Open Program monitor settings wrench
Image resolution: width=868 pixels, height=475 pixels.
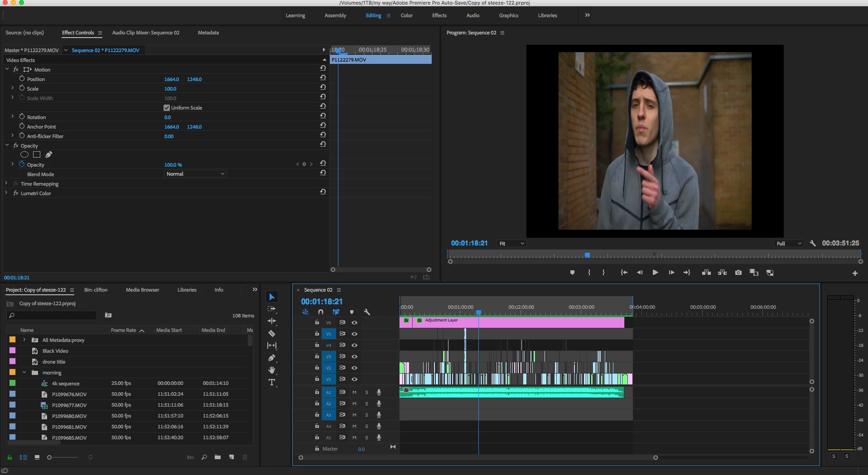(x=813, y=243)
